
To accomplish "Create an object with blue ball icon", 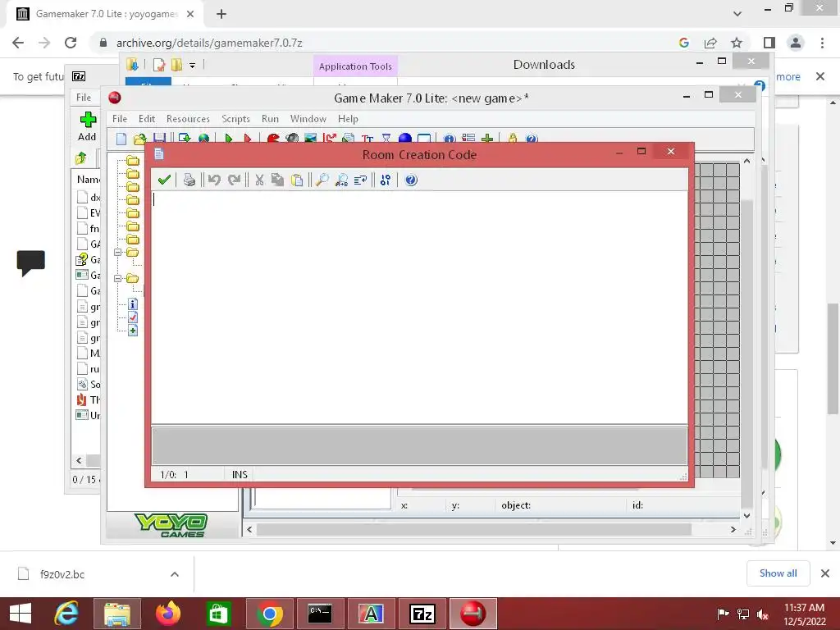I will point(405,139).
